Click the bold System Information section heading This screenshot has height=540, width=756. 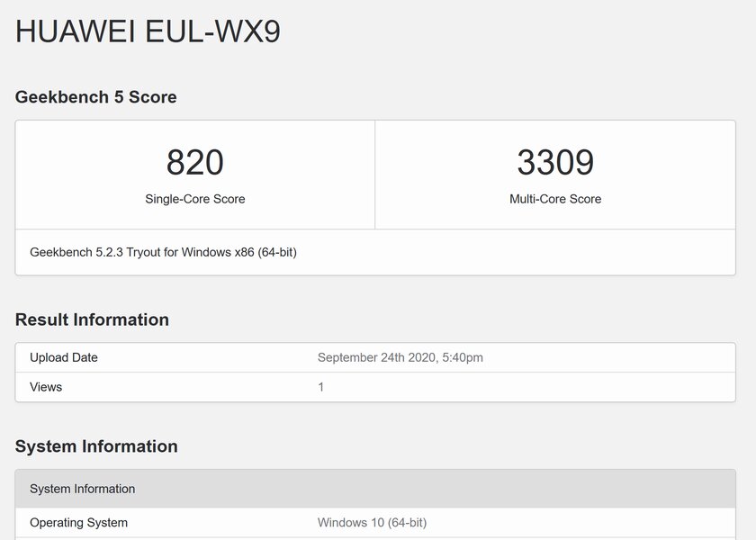(x=96, y=446)
